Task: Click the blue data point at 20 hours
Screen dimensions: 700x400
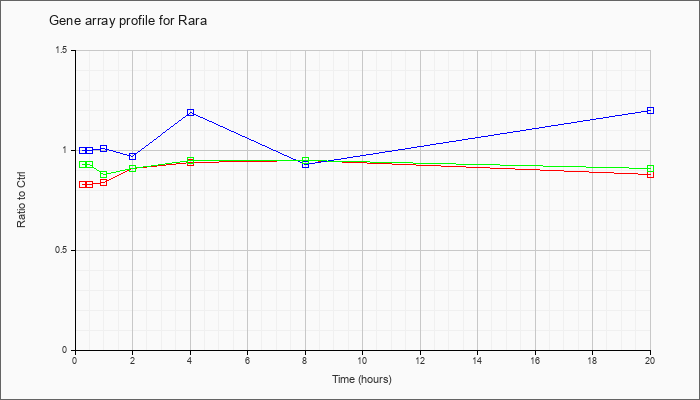Action: click(650, 110)
